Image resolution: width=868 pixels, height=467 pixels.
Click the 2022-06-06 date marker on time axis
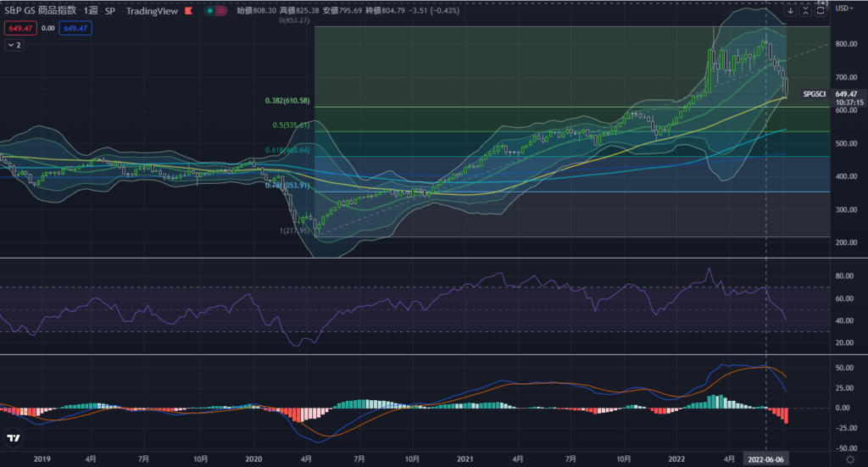tap(765, 458)
